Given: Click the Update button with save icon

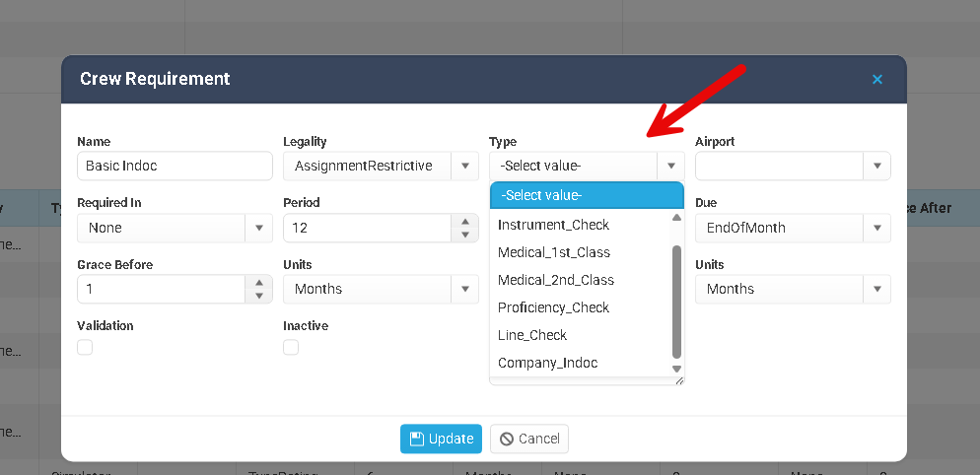Looking at the screenshot, I should click(x=441, y=439).
